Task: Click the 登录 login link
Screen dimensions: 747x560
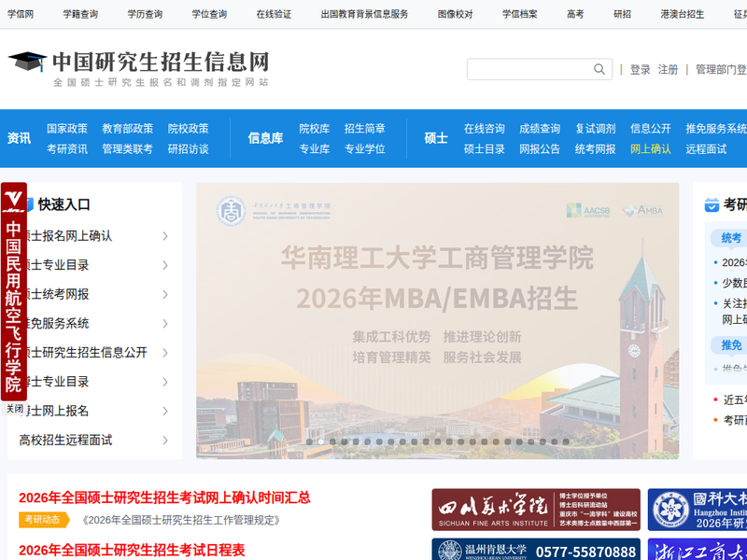Action: 640,69
